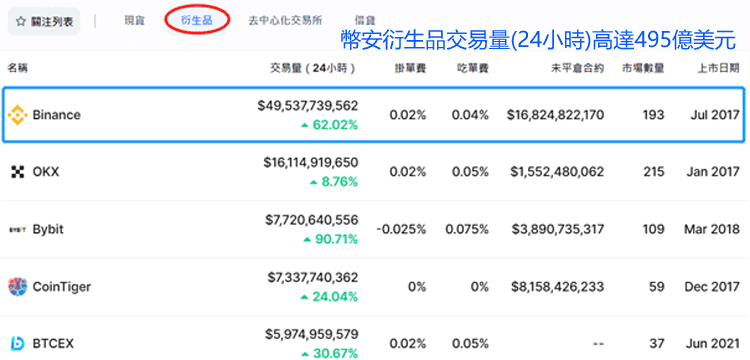
Task: Click Bybit maker fee -0.025%
Action: pyautogui.click(x=401, y=229)
